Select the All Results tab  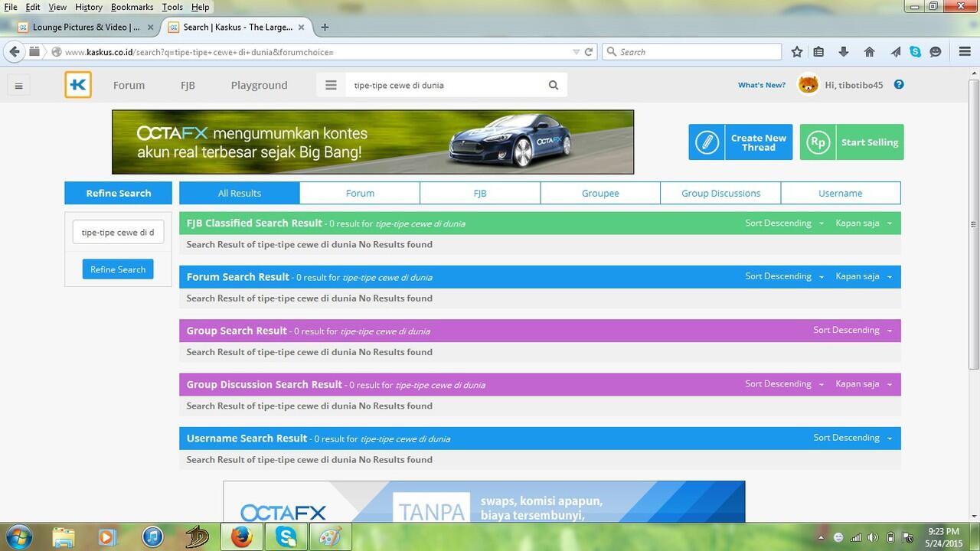coord(240,193)
